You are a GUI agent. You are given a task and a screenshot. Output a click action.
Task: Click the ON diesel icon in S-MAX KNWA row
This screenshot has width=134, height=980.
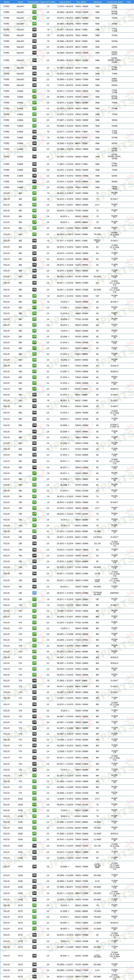34,182
